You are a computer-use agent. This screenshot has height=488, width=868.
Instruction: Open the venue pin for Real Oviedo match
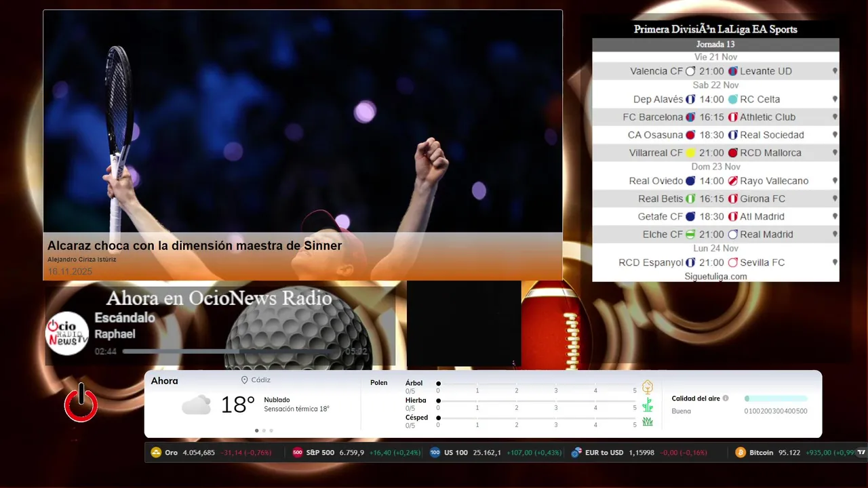pos(835,181)
